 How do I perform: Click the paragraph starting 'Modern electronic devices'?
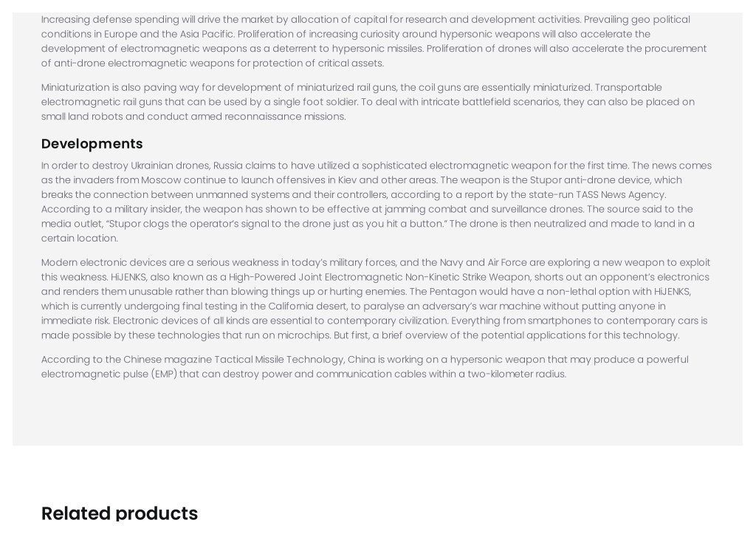tap(375, 298)
